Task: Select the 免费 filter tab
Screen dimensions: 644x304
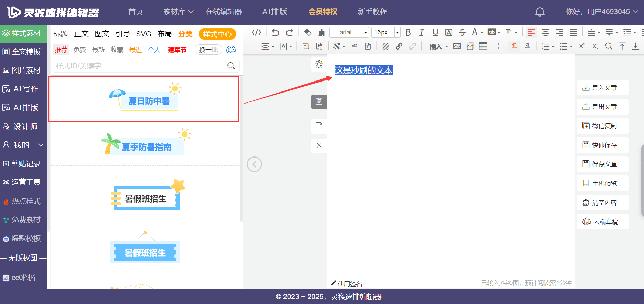Action: point(80,50)
